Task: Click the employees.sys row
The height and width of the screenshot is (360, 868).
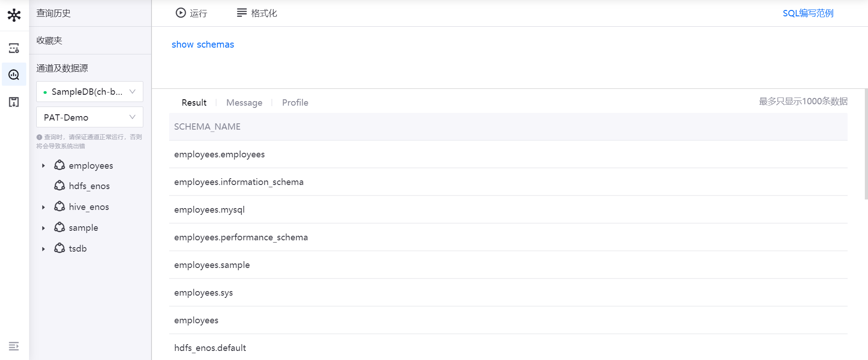Action: click(508, 292)
